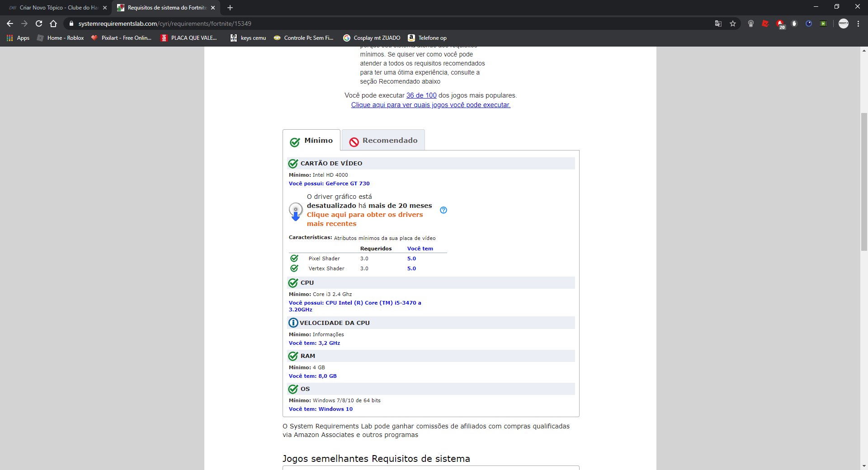Open the profile avatar menu

pyautogui.click(x=844, y=23)
